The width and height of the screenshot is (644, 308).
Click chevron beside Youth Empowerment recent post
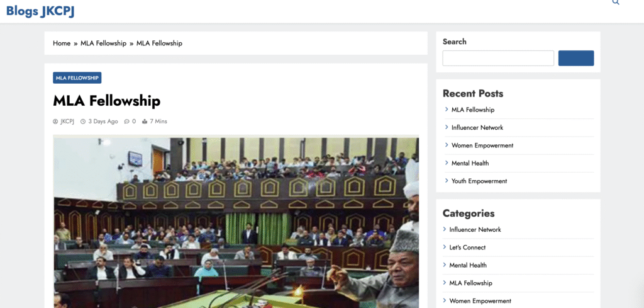pyautogui.click(x=447, y=181)
